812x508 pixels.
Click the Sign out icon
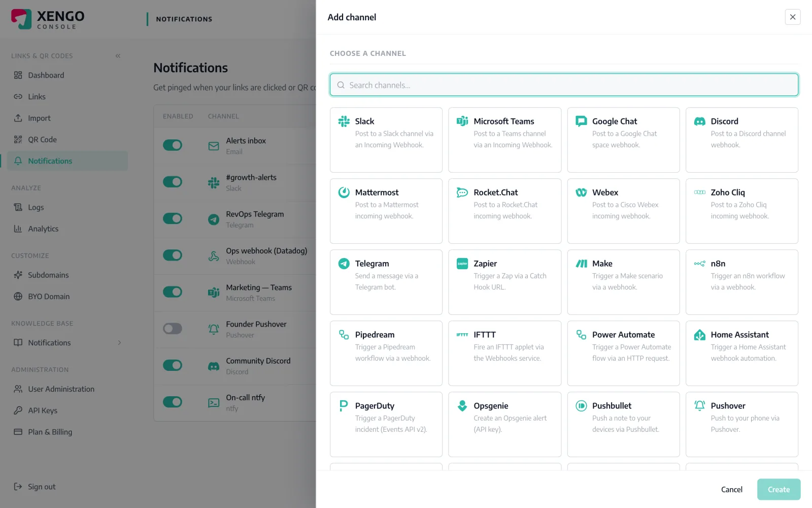(18, 487)
